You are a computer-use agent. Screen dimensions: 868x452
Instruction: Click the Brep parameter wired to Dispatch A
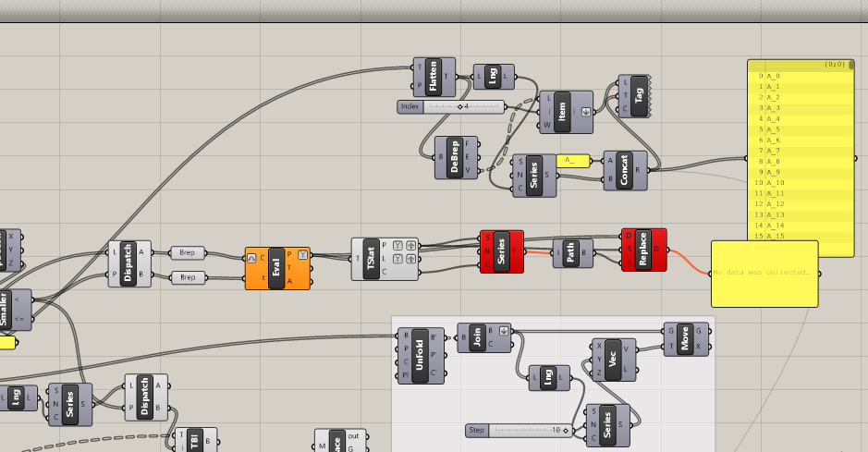(x=187, y=252)
